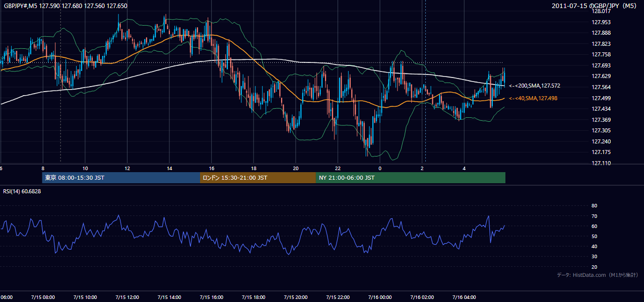Click price scale value 127.110

click(602, 163)
